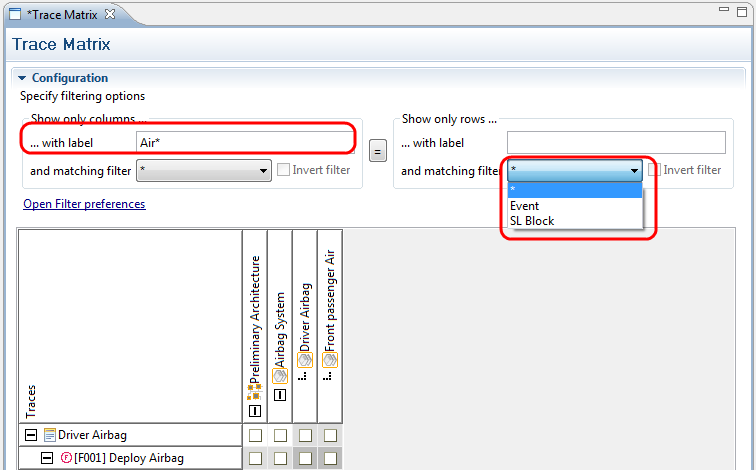Check Driver Airbag row, Airbag System cell
Screen dimensions: 756x470
(280, 435)
